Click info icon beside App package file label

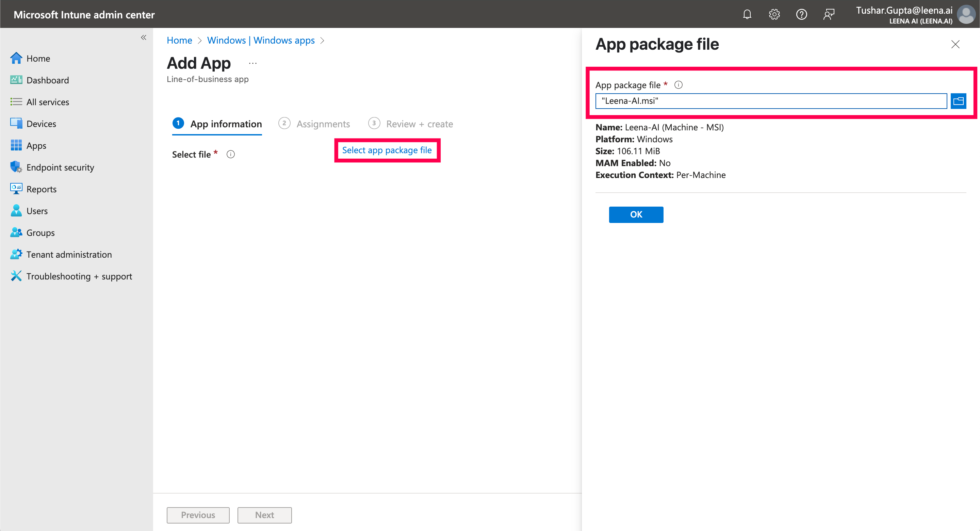coord(678,85)
